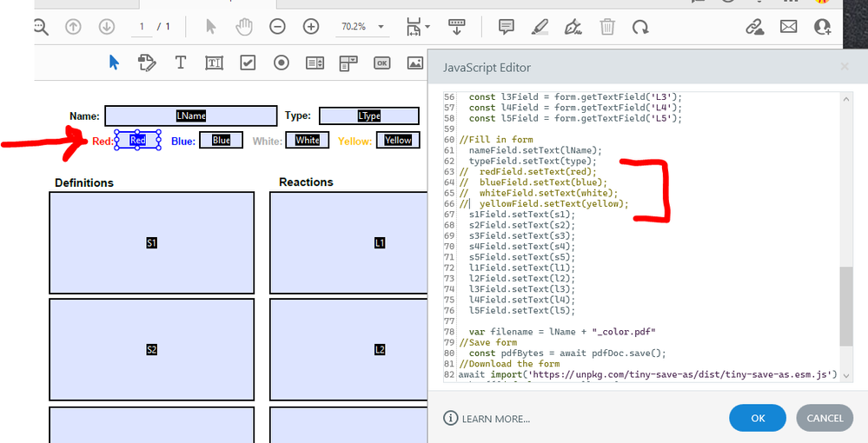868x443 pixels.
Task: Select the radio button field tool
Action: click(x=282, y=63)
